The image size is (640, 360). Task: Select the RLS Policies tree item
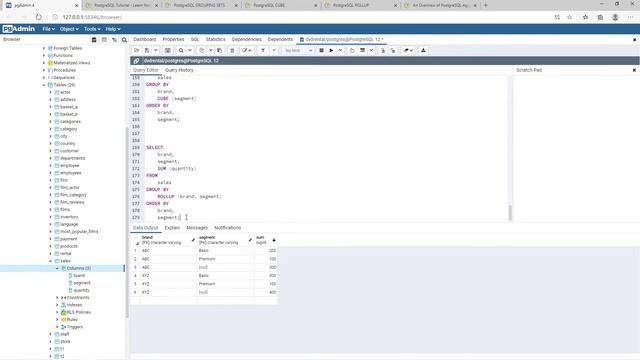pos(78,312)
